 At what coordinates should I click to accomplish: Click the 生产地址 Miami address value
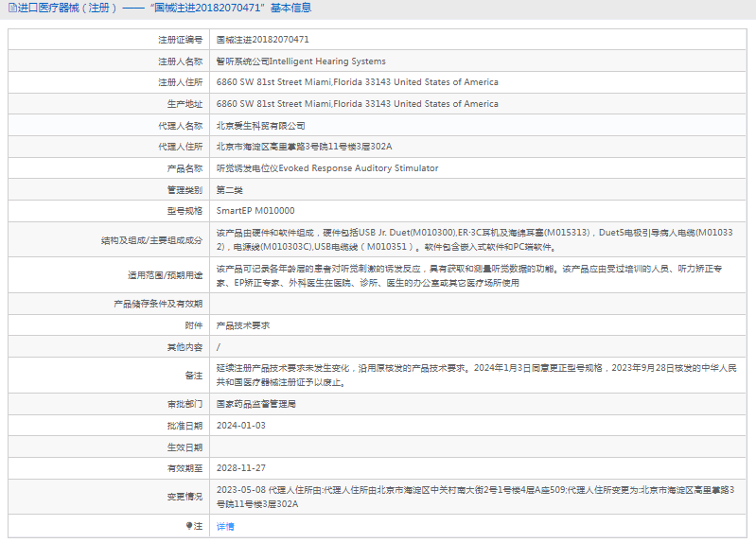point(357,104)
